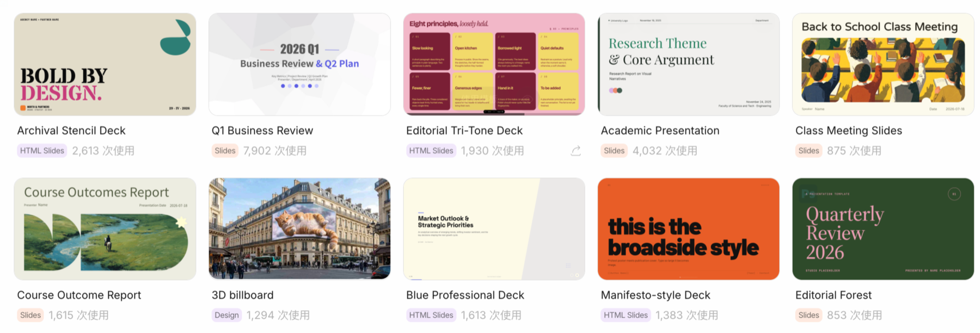Click the '7,902 次使用' usage count
Image resolution: width=980 pixels, height=333 pixels.
275,151
